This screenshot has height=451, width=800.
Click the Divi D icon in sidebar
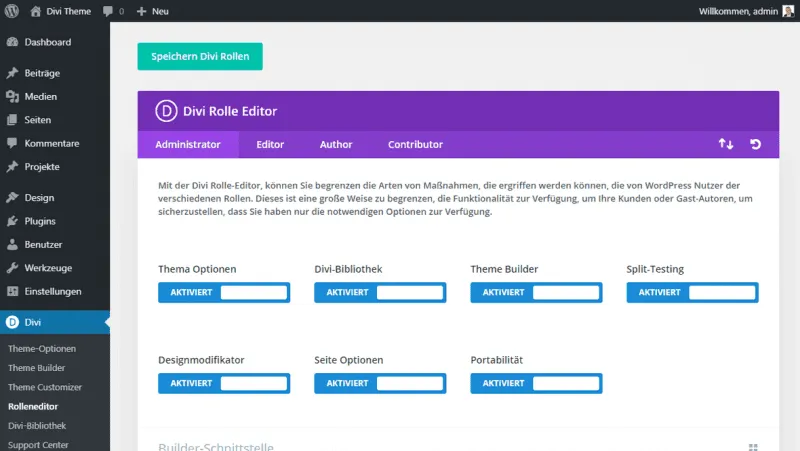pyautogui.click(x=12, y=322)
